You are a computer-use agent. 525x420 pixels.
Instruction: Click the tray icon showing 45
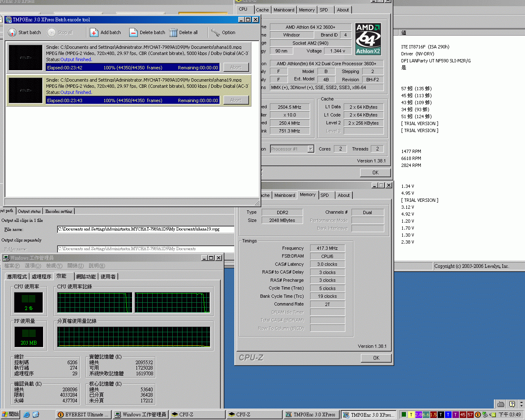pyautogui.click(x=463, y=415)
